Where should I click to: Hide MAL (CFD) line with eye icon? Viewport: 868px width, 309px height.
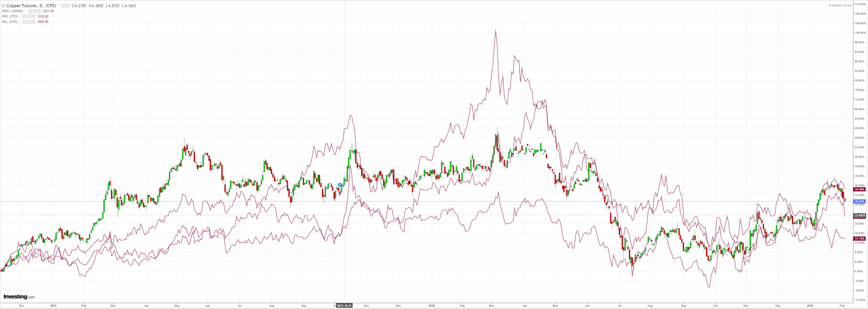[x=25, y=22]
